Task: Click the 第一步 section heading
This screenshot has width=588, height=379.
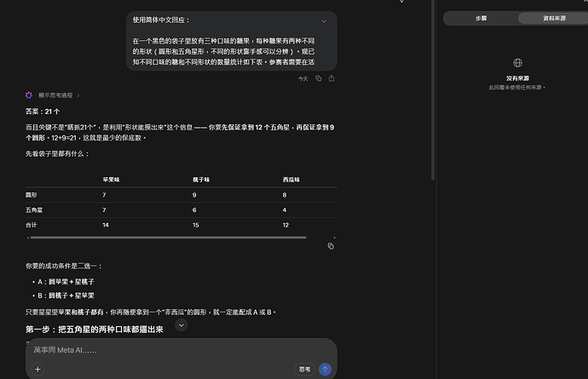Action: tap(94, 329)
